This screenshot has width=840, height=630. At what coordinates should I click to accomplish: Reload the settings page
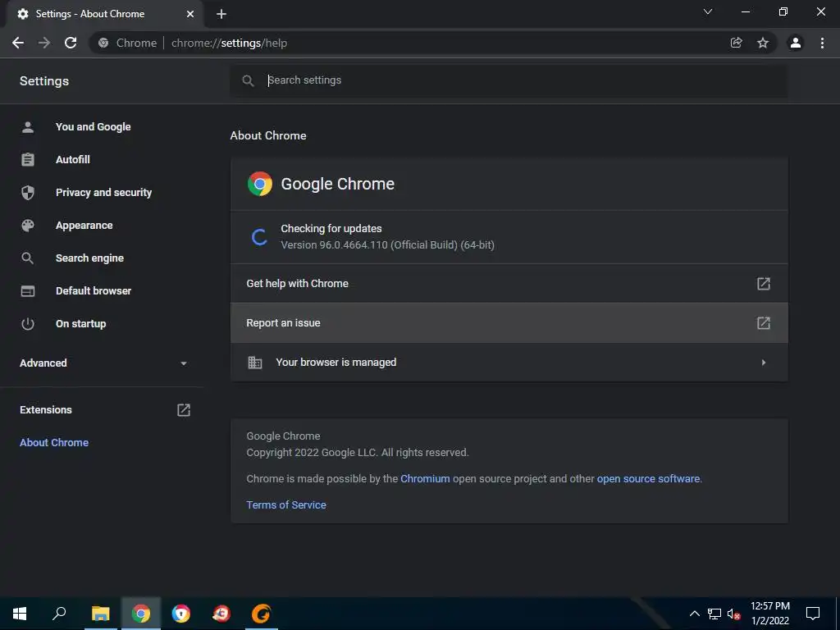[71, 43]
